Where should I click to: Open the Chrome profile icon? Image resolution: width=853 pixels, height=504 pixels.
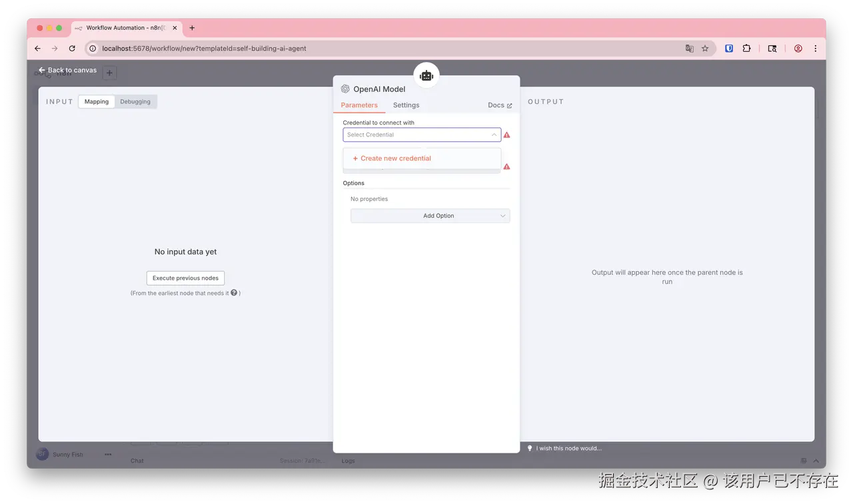click(798, 49)
